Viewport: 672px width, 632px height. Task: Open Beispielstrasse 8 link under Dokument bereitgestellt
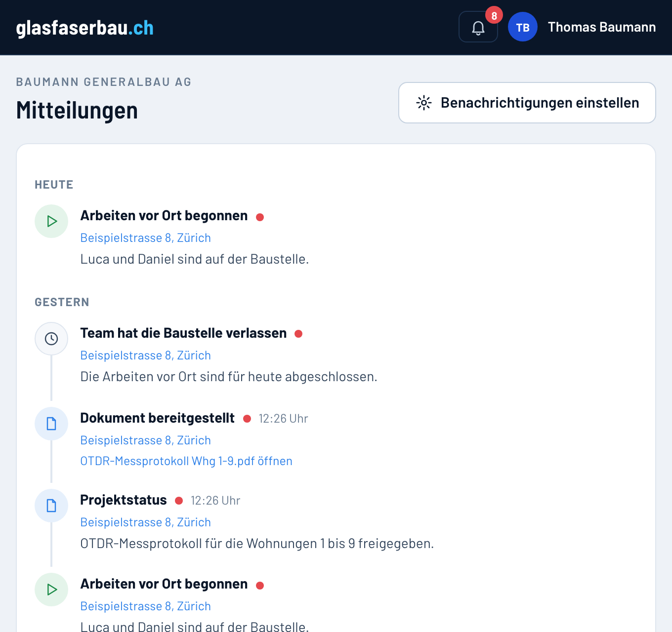(x=146, y=440)
